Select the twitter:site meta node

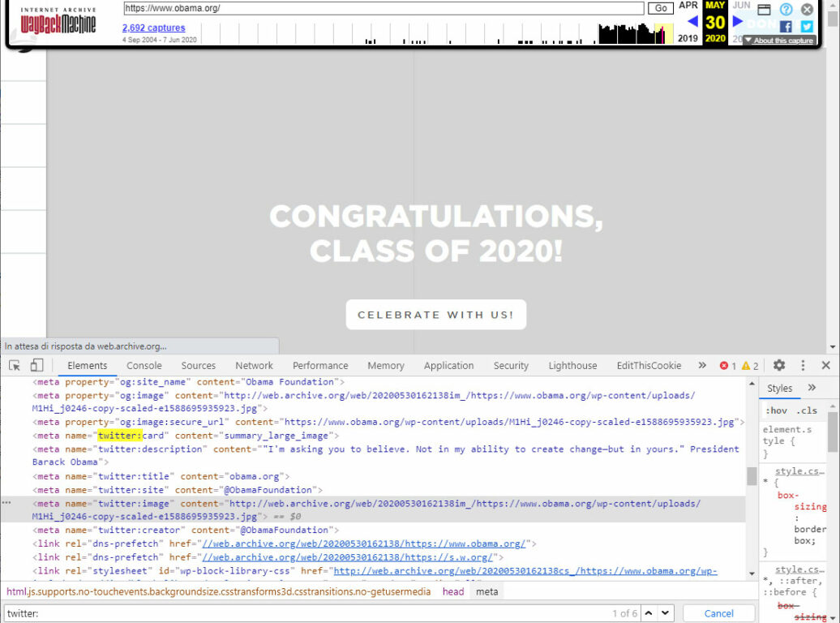178,490
